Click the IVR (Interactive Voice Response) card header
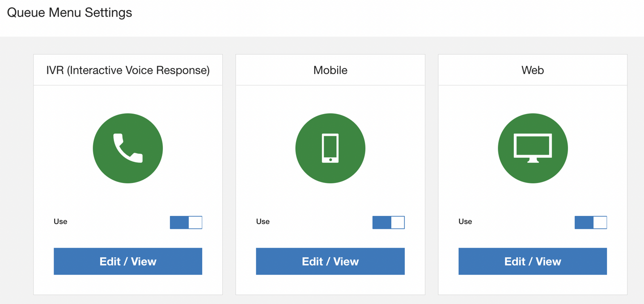 coord(128,70)
